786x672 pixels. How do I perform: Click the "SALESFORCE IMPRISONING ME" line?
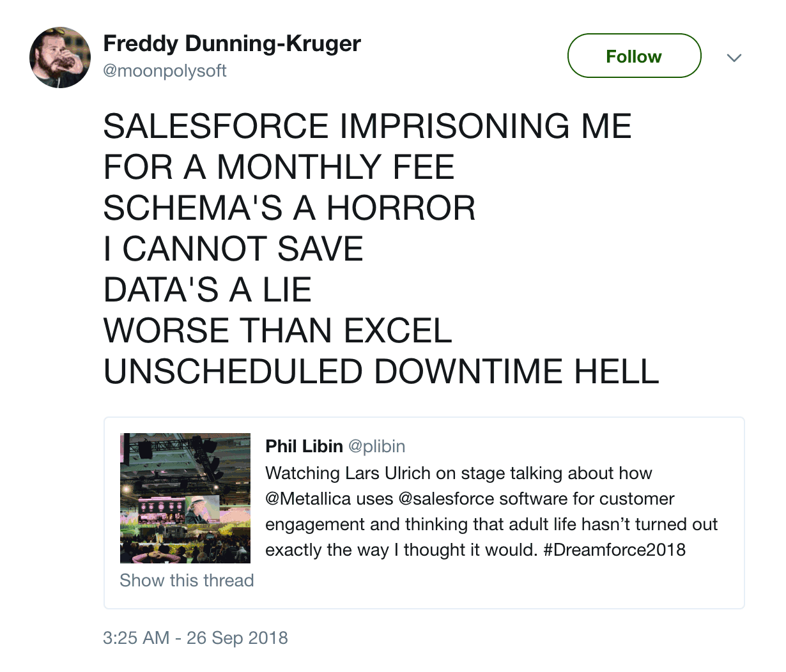pyautogui.click(x=367, y=126)
